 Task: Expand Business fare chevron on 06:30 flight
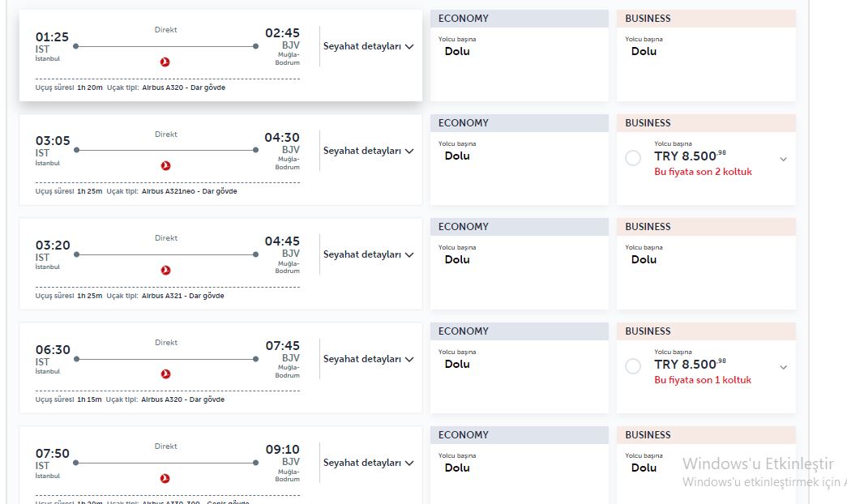pyautogui.click(x=783, y=368)
